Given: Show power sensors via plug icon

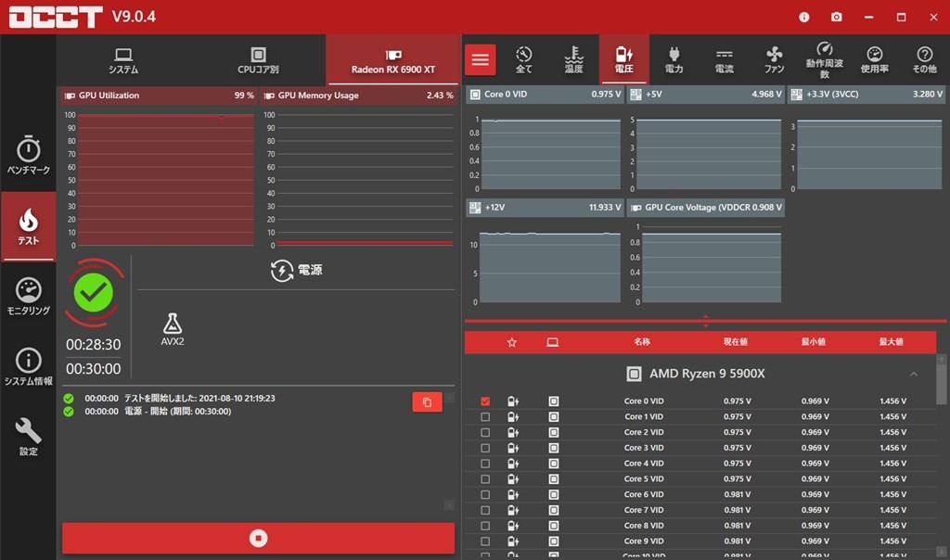Looking at the screenshot, I should coord(674,59).
